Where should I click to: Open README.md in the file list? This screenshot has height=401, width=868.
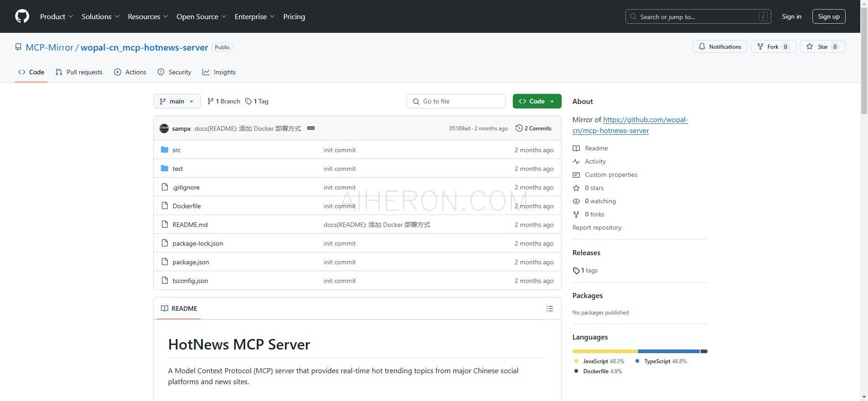[x=190, y=225]
